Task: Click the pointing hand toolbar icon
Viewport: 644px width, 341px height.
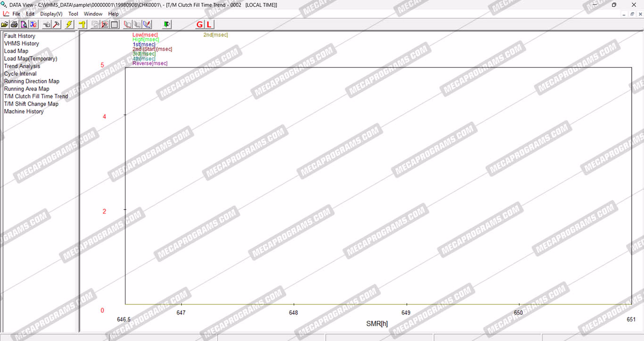Action: [x=47, y=25]
